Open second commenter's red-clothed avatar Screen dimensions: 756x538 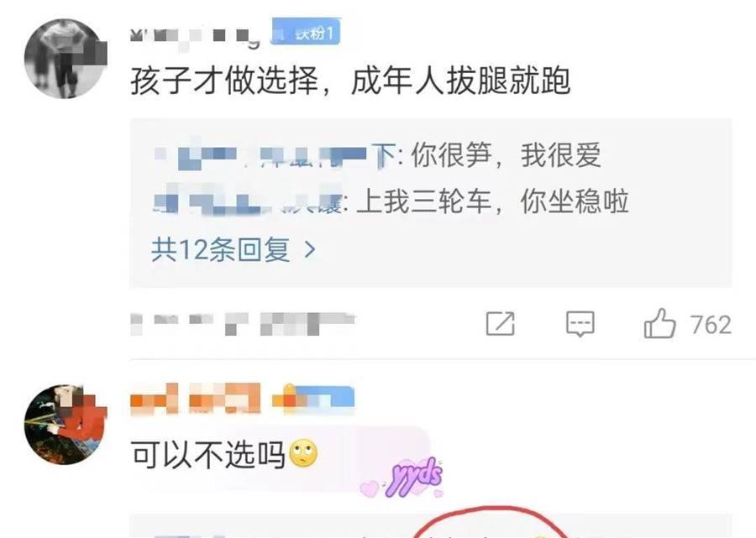click(66, 425)
